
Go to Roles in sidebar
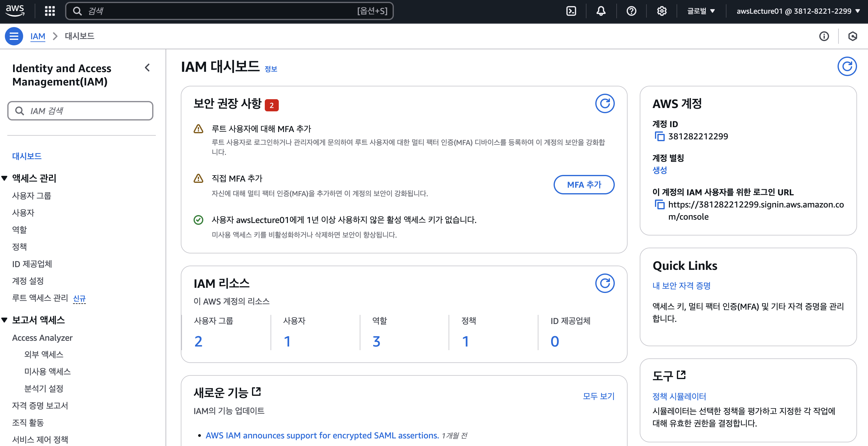(x=19, y=230)
